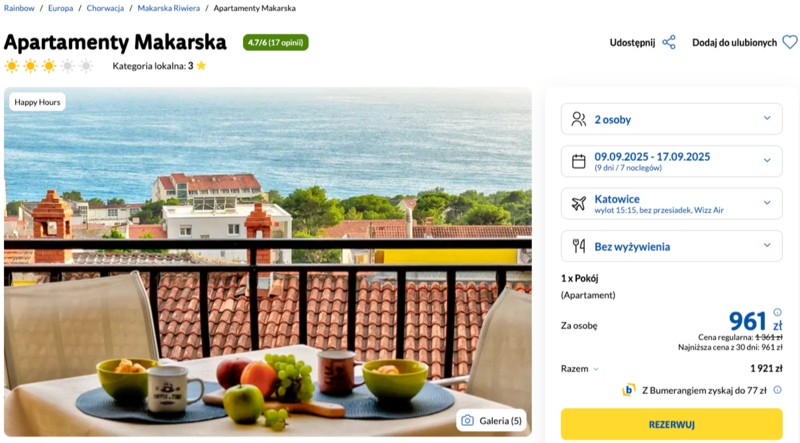Viewport: 800px width, 443px height.
Task: Click the main balcony sea view photo
Action: (268, 261)
